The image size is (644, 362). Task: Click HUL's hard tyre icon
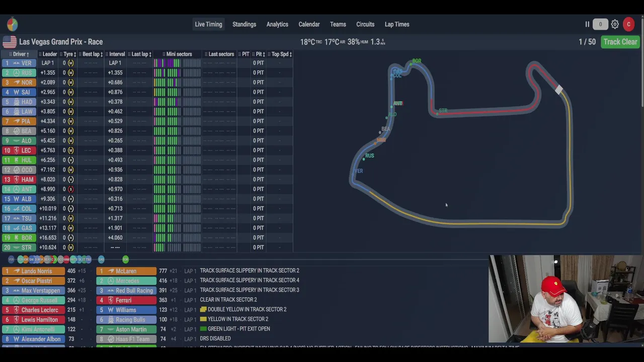click(x=70, y=160)
